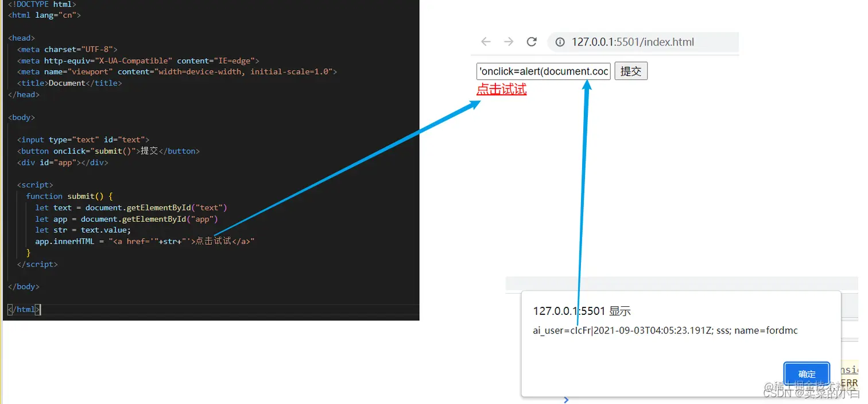Click the 'let app = document.getElementById' line
The width and height of the screenshot is (868, 404).
tap(127, 219)
